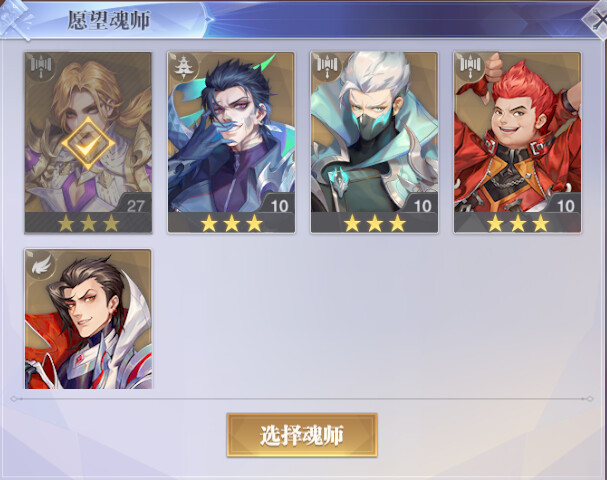Select the white-haired masked character card
Image resolution: width=607 pixels, height=480 pixels.
click(x=374, y=142)
